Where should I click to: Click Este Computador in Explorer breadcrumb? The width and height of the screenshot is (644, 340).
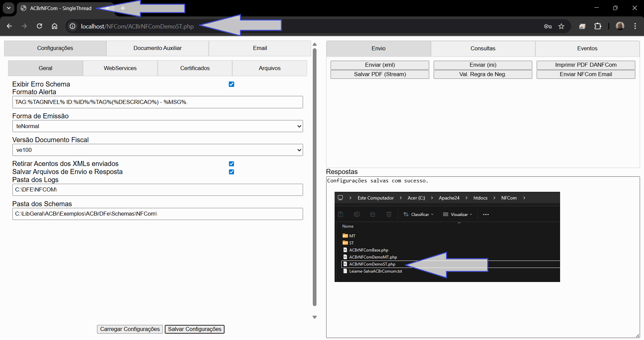pos(376,198)
